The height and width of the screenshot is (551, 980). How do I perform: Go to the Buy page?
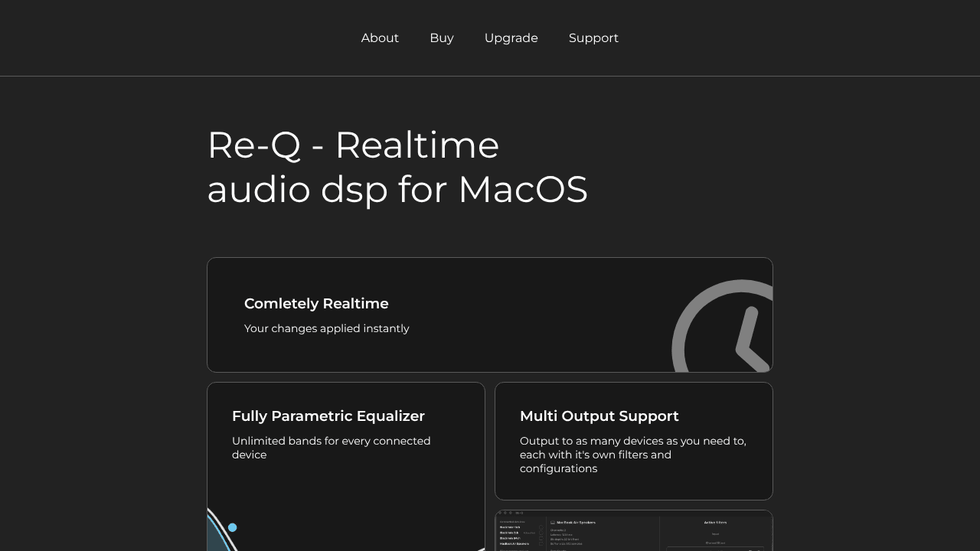[442, 38]
